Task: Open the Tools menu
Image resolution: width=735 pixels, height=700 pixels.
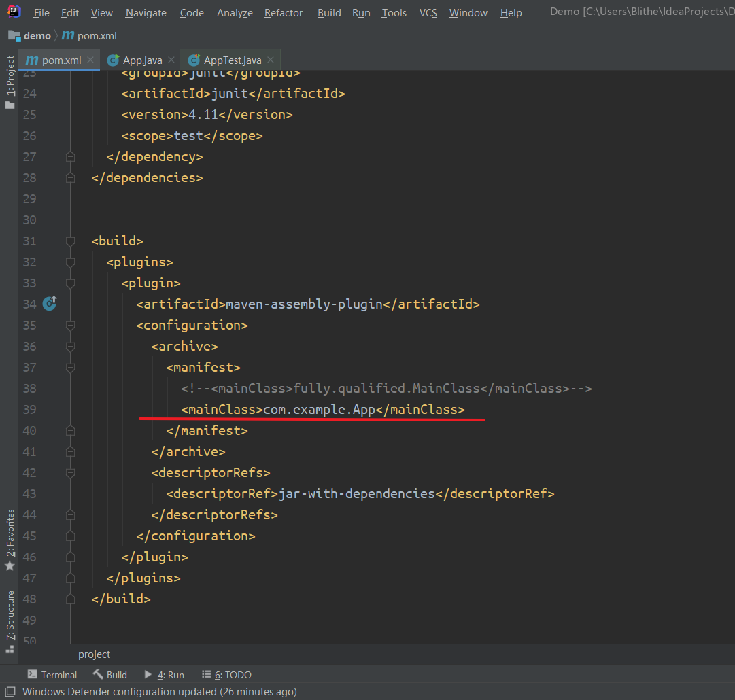Action: tap(394, 13)
